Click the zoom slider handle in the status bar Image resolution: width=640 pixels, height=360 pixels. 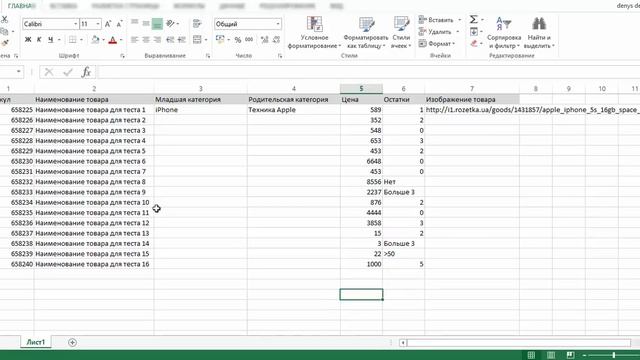613,355
